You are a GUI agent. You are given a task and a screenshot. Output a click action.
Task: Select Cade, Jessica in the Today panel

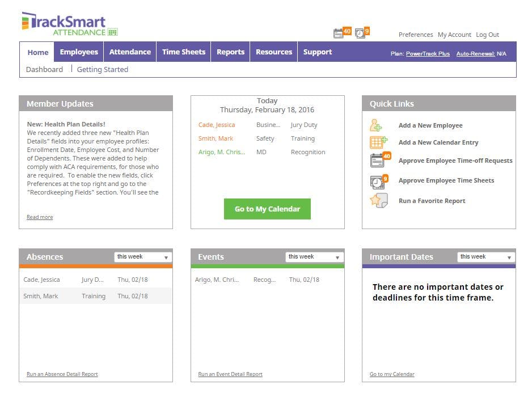[216, 125]
